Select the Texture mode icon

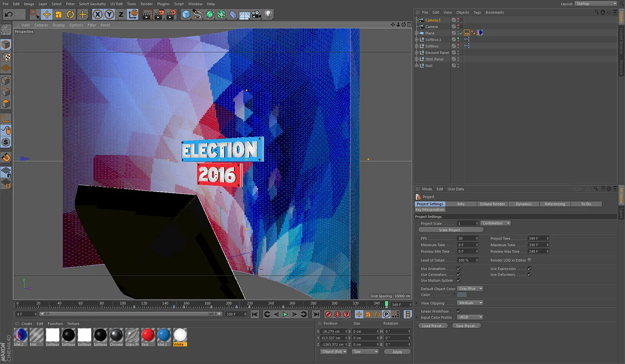click(6, 57)
